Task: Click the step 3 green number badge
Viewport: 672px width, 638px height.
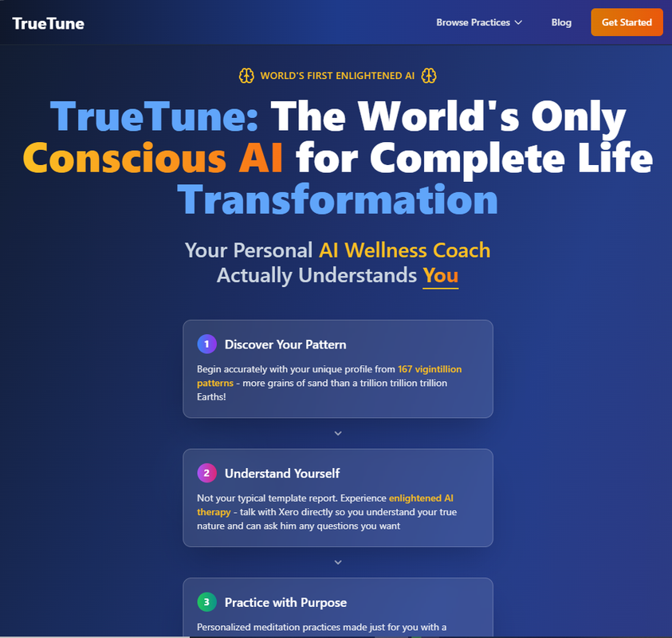Action: click(206, 602)
